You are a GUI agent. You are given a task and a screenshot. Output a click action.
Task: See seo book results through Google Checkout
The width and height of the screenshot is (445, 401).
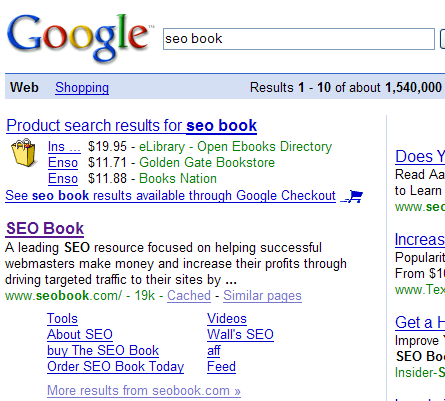click(170, 196)
